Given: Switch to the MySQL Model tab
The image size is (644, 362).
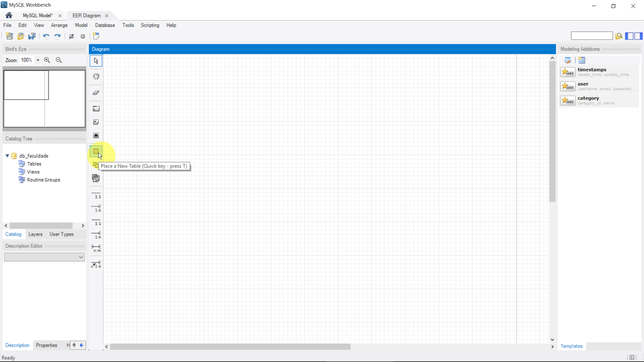Looking at the screenshot, I should pos(38,15).
